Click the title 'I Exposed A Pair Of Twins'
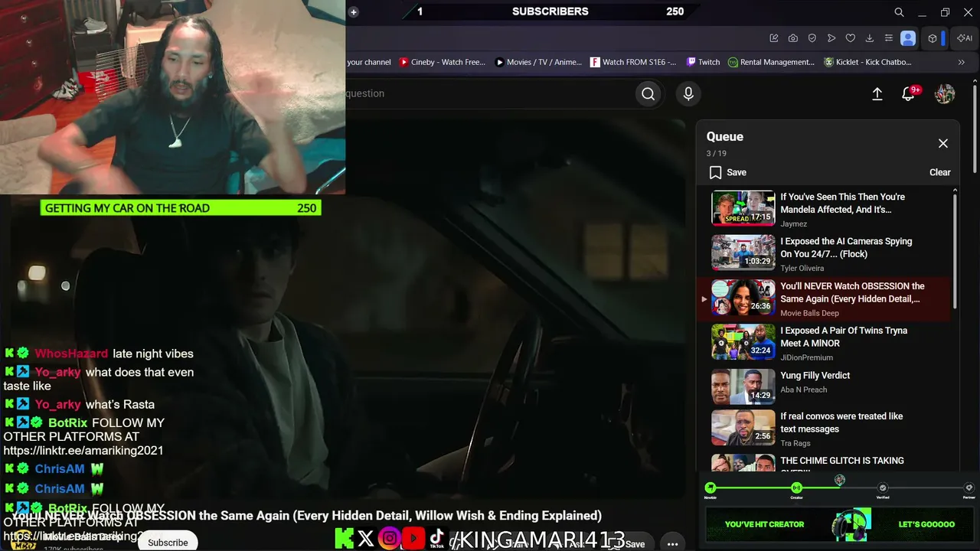Image resolution: width=980 pixels, height=551 pixels. [x=844, y=337]
